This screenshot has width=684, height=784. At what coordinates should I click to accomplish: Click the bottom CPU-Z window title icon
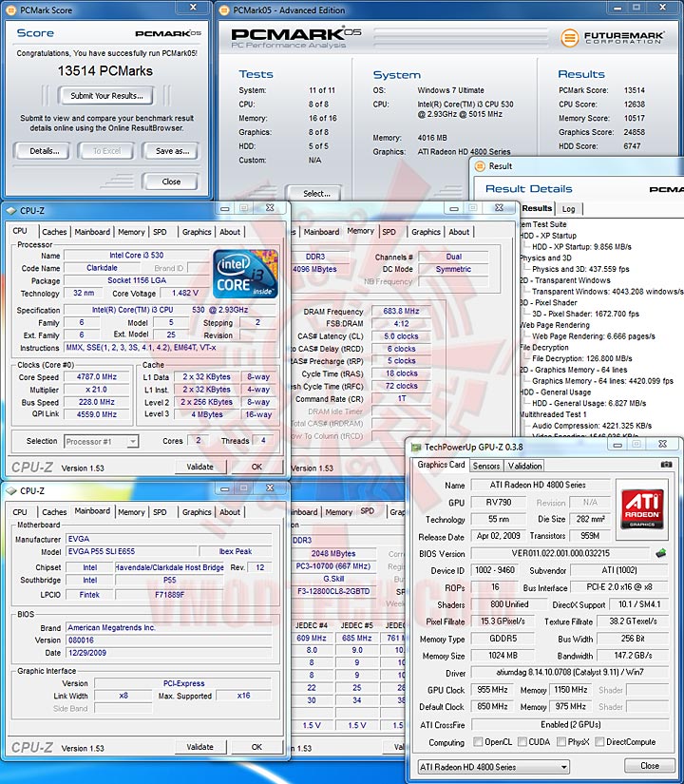coord(11,491)
